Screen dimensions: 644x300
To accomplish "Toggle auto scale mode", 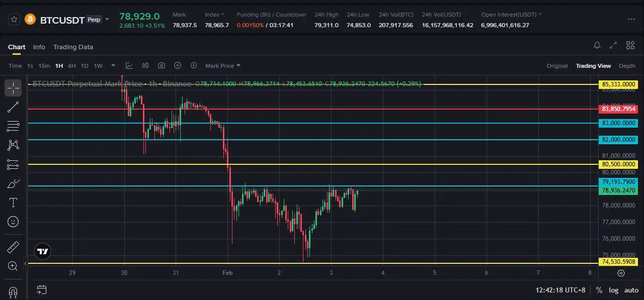I will 631,290.
